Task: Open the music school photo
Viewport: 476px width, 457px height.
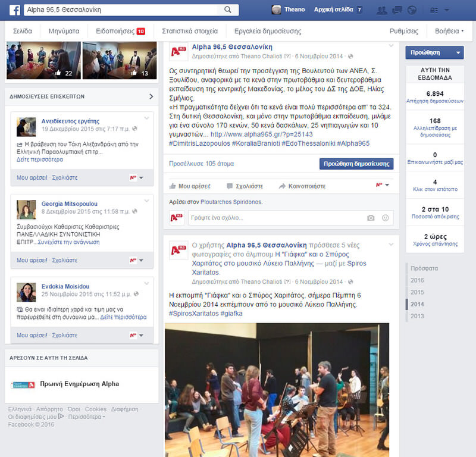Action: [x=277, y=390]
